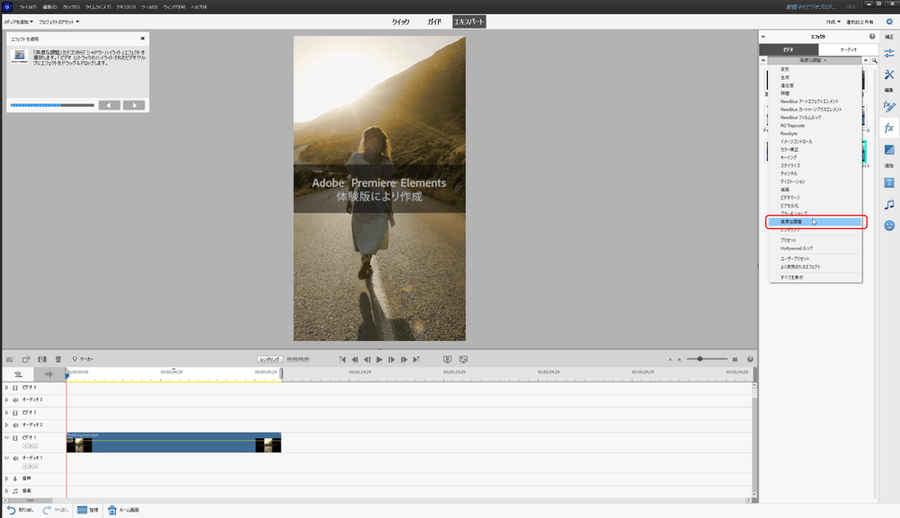The image size is (900, 518).
Task: Open the Music note icon in sidebar
Action: (888, 204)
